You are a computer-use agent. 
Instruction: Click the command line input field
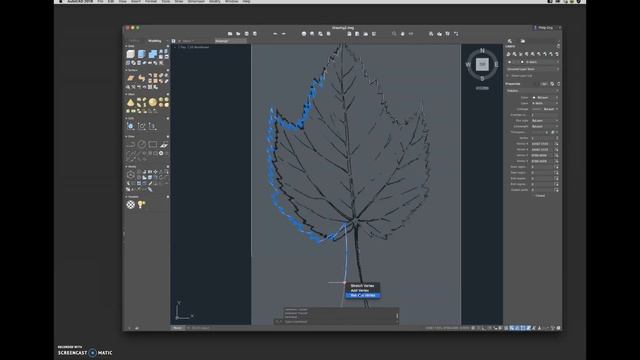coord(339,322)
